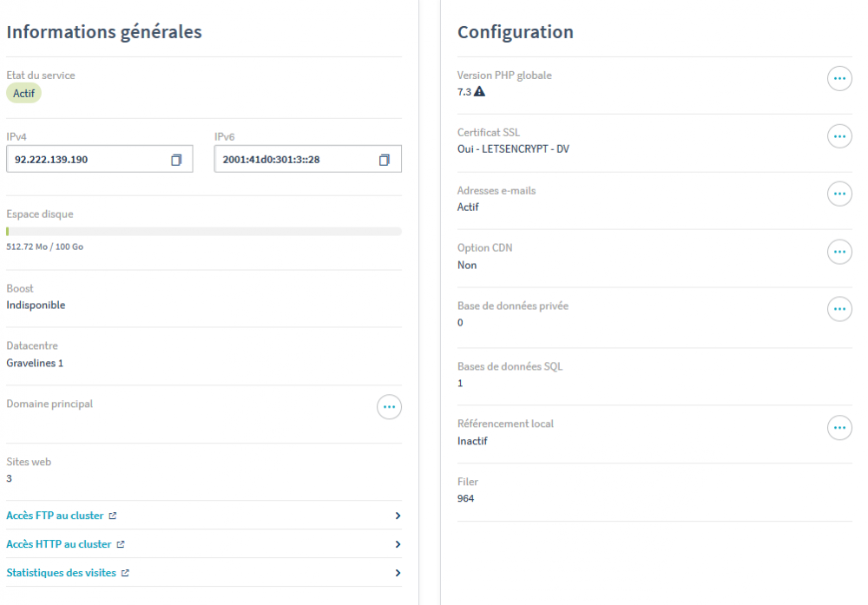This screenshot has width=868, height=605.
Task: Copy the IPv6 address
Action: (x=384, y=160)
